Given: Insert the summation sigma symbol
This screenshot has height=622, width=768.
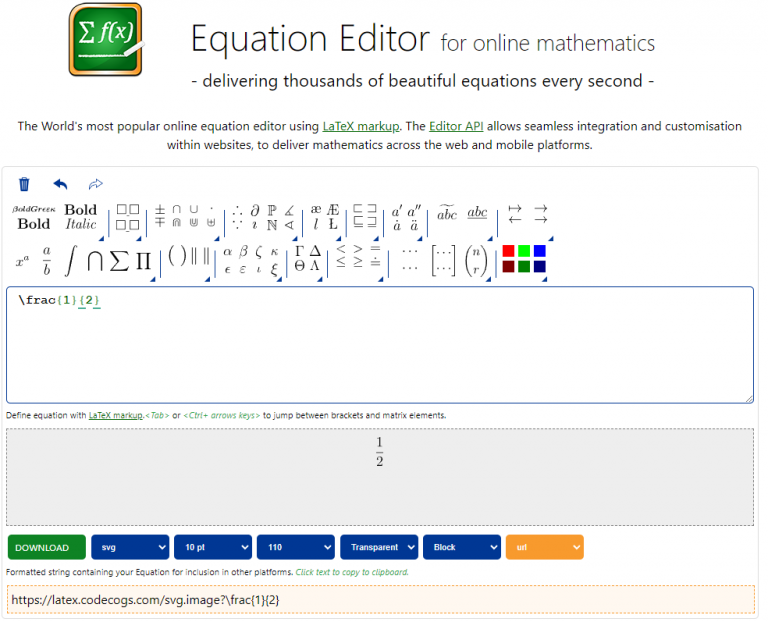Looking at the screenshot, I should (119, 261).
